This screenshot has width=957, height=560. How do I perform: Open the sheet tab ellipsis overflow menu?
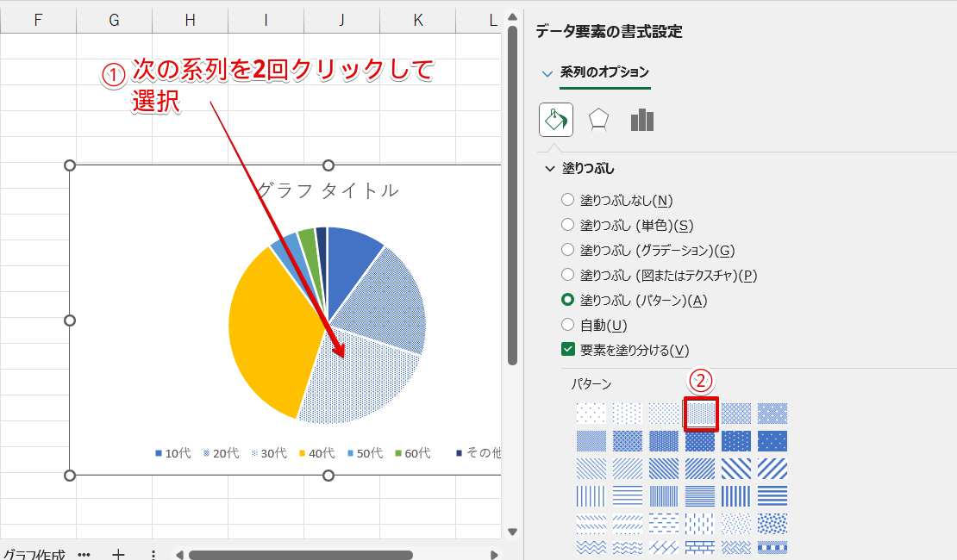pyautogui.click(x=84, y=555)
